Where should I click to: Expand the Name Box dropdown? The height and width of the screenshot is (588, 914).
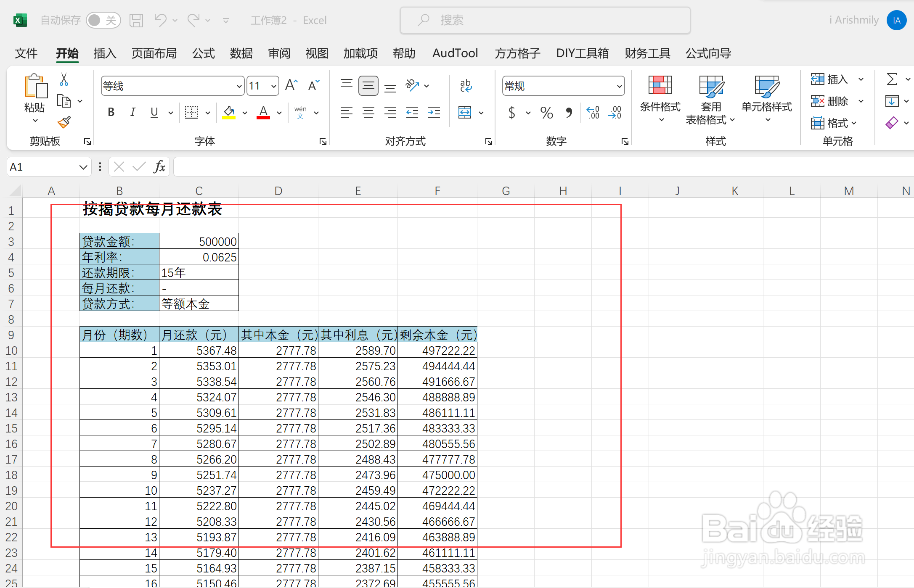[x=83, y=167]
